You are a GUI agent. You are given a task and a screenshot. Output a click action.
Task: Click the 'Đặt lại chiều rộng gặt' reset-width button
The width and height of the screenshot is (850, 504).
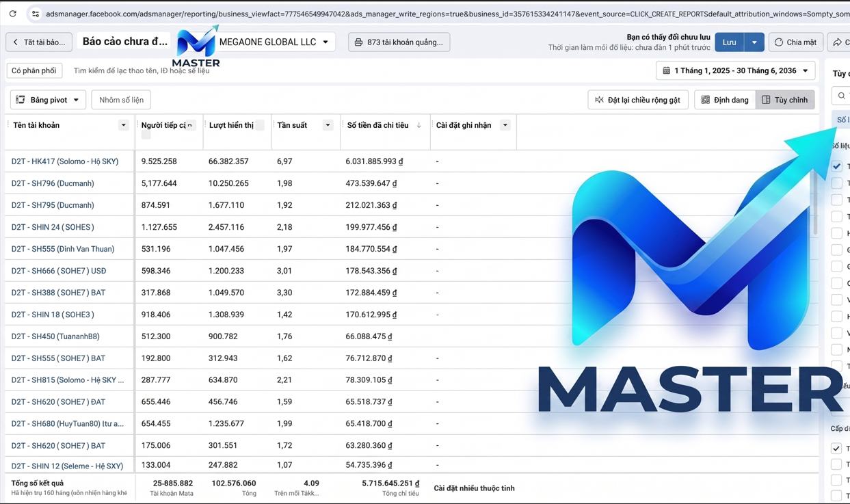coord(637,100)
